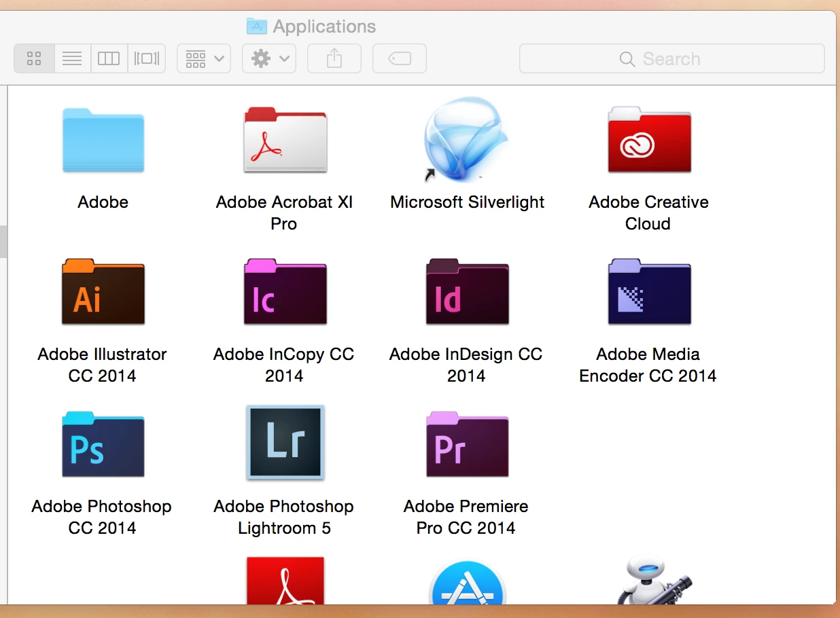Image resolution: width=840 pixels, height=618 pixels.
Task: Click the 'Adobe Premiere Pro CC 2014' label
Action: (x=466, y=517)
